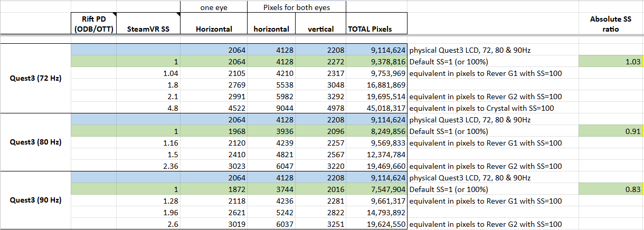Click the cell with 19,469,660
644x230 pixels.
[376, 166]
